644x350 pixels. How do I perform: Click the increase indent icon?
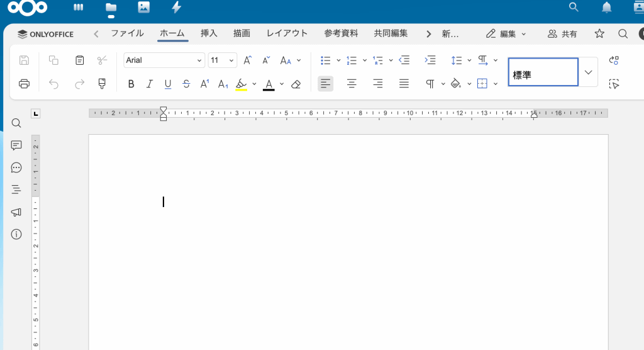(x=430, y=60)
